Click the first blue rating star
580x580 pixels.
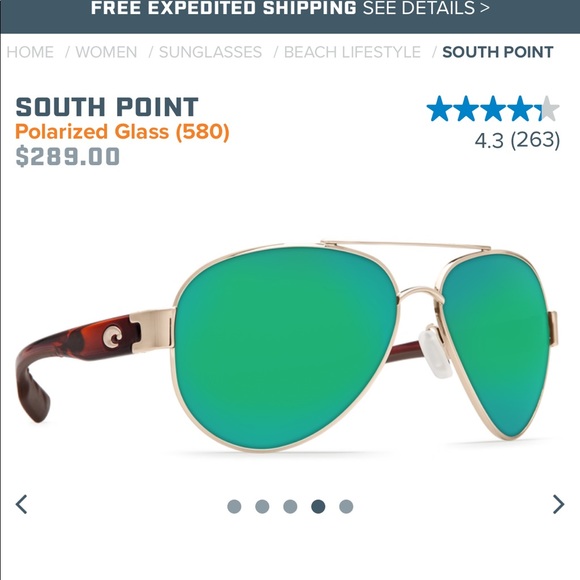439,108
